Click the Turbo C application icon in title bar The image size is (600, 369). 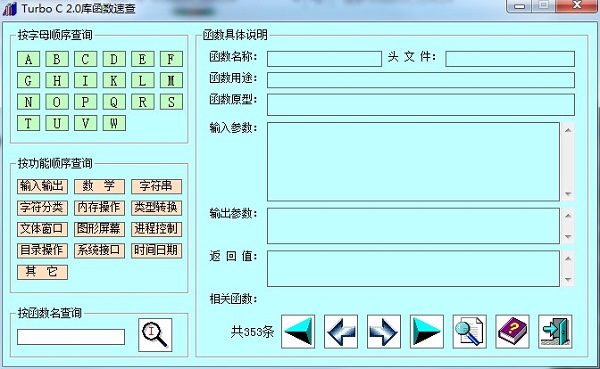[x=10, y=8]
